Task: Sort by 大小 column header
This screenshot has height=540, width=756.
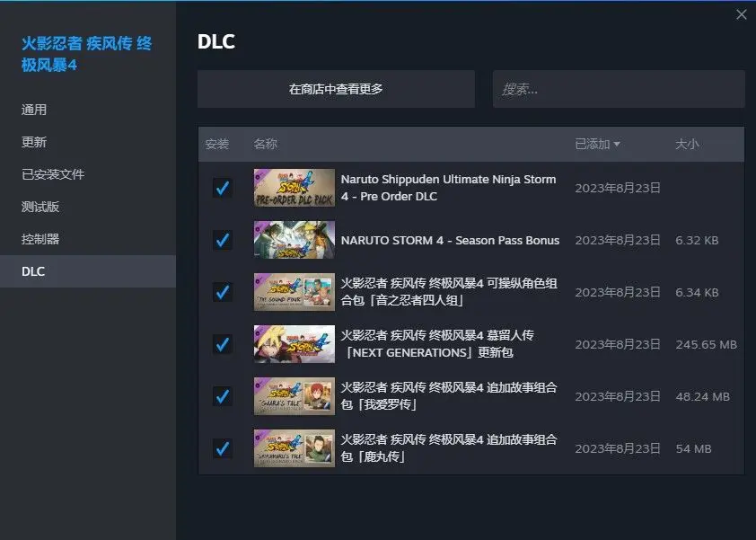Action: click(687, 144)
